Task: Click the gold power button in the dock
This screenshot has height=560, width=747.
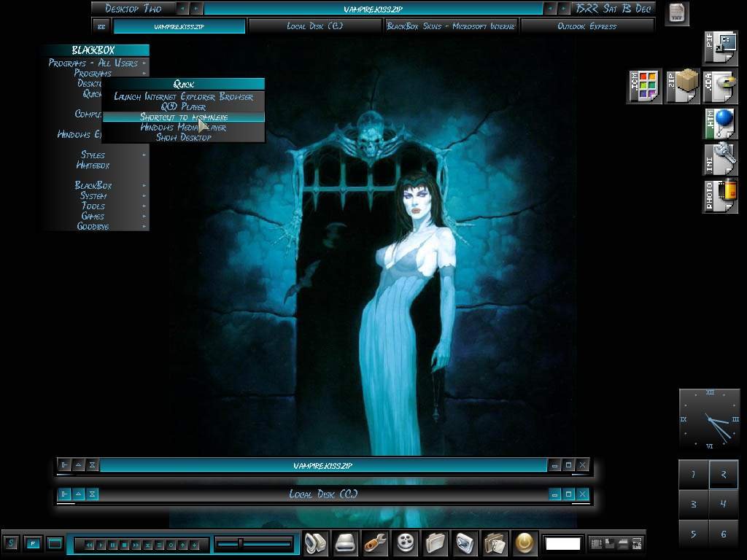Action: (x=525, y=543)
